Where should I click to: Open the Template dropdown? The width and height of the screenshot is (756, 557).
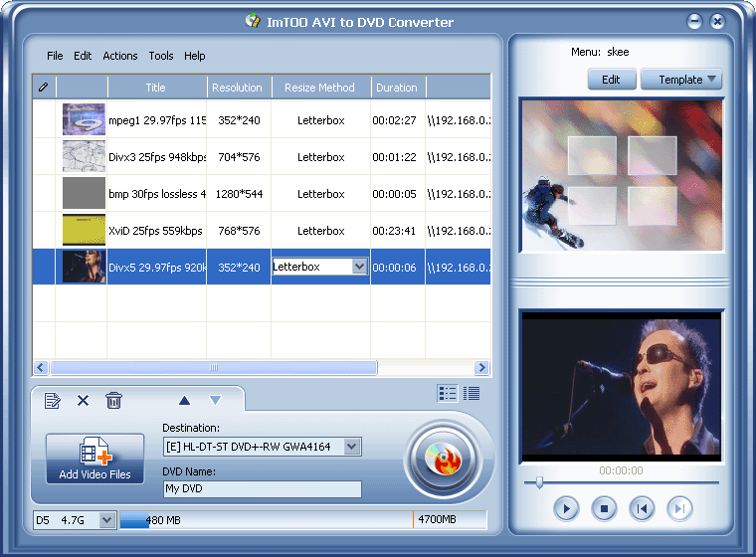(681, 80)
